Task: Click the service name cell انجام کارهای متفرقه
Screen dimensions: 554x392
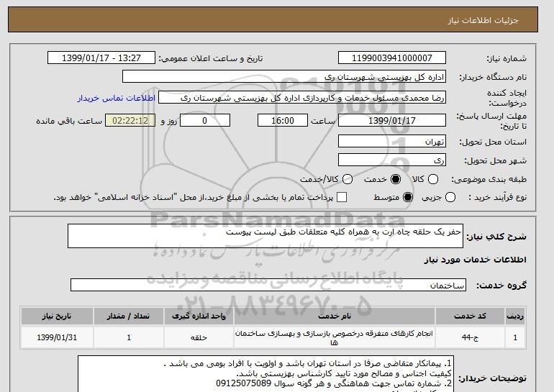Action: (x=335, y=337)
